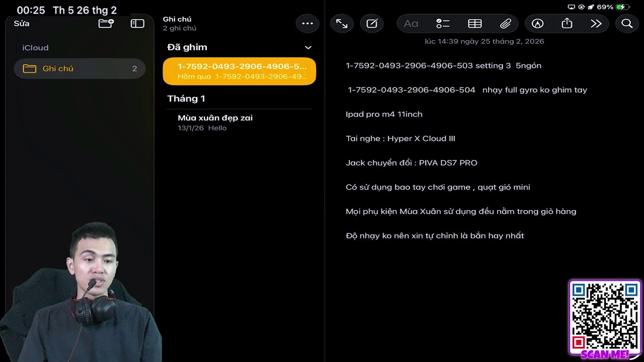644x362 pixels.
Task: Open the Aa text format options
Action: point(411,24)
